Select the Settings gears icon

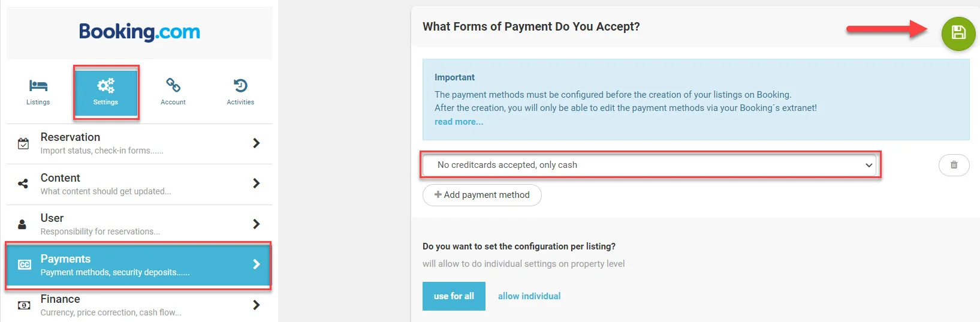[x=105, y=86]
